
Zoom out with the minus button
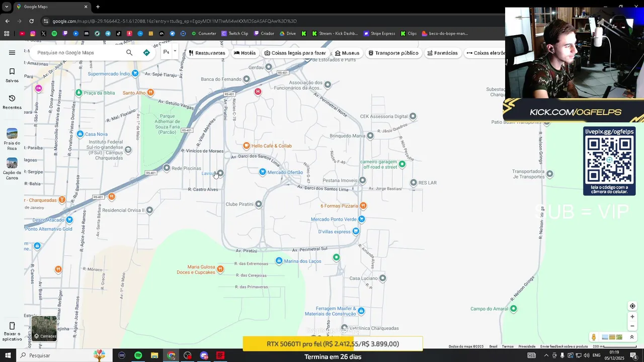coord(632,326)
